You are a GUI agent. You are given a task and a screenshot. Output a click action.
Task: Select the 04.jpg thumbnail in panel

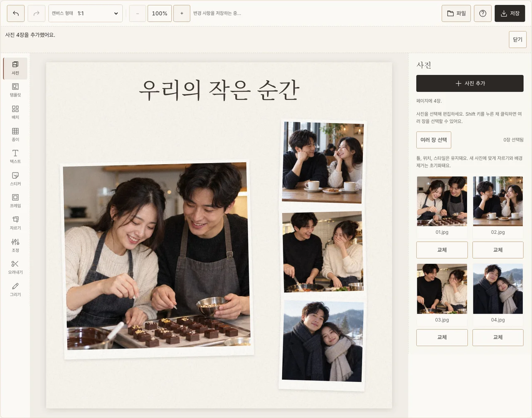pyautogui.click(x=498, y=289)
